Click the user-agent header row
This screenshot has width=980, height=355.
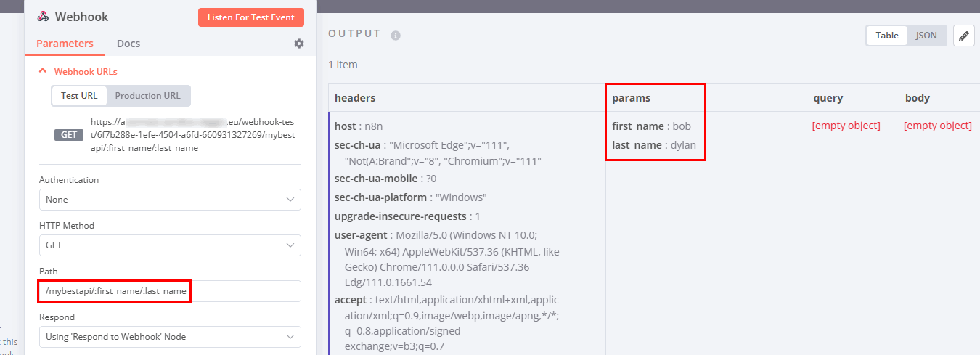[x=447, y=258]
